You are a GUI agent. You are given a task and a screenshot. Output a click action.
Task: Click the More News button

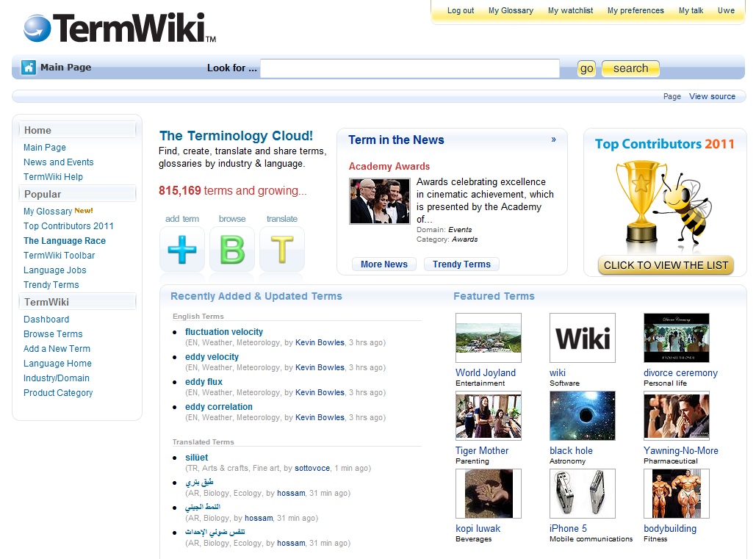coord(384,264)
